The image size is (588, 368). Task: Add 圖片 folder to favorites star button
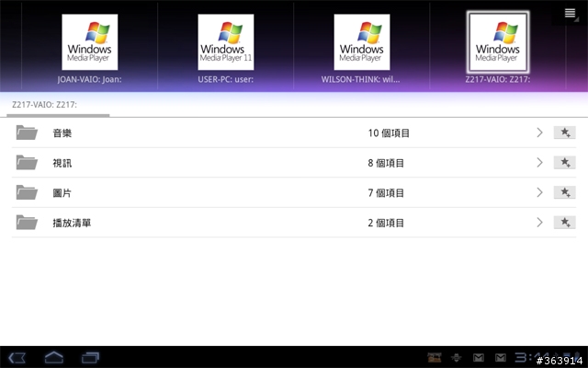565,192
